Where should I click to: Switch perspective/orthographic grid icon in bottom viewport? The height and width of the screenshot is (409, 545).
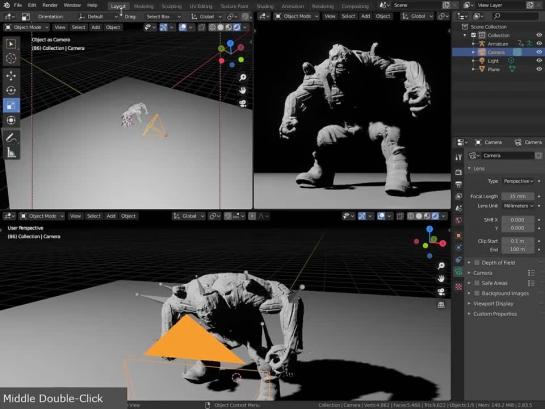coord(441,305)
